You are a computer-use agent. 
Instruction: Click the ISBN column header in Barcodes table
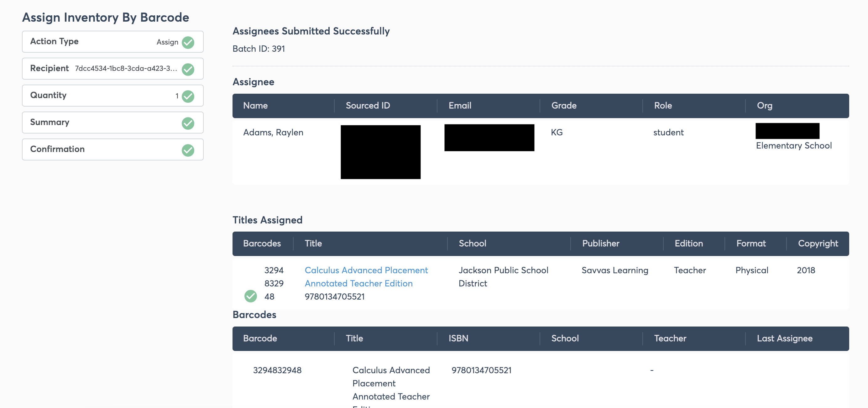click(458, 338)
